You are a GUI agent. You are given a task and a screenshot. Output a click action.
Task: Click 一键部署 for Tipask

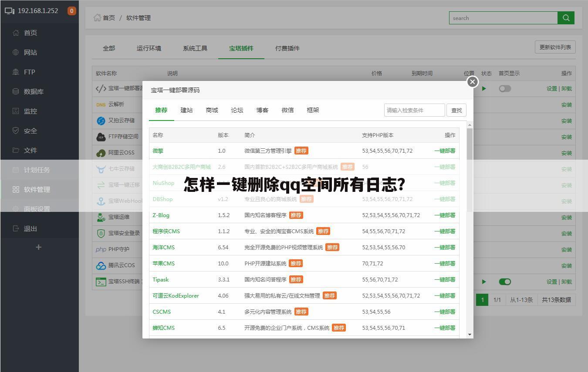tap(445, 280)
